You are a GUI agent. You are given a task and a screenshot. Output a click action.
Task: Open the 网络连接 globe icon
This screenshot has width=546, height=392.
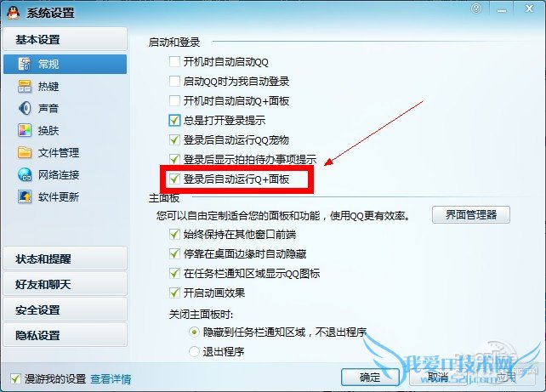(x=25, y=175)
